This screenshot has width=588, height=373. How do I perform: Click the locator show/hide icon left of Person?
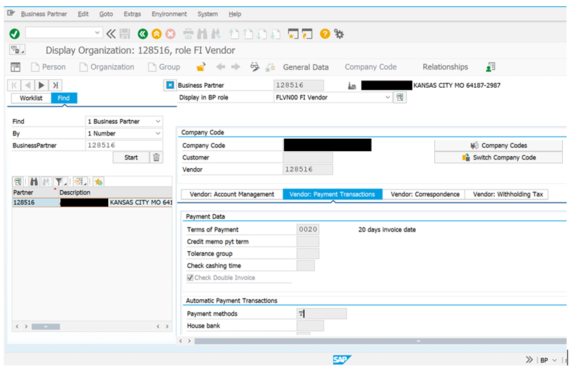[x=16, y=67]
